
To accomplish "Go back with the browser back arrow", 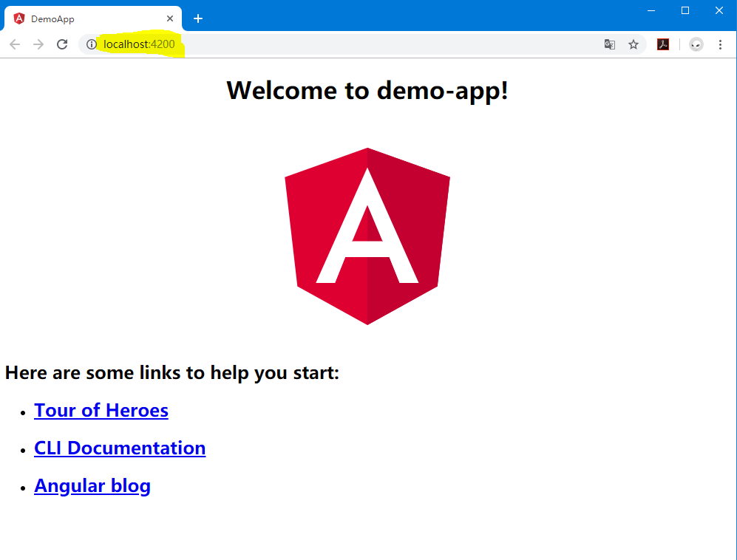I will 15,44.
